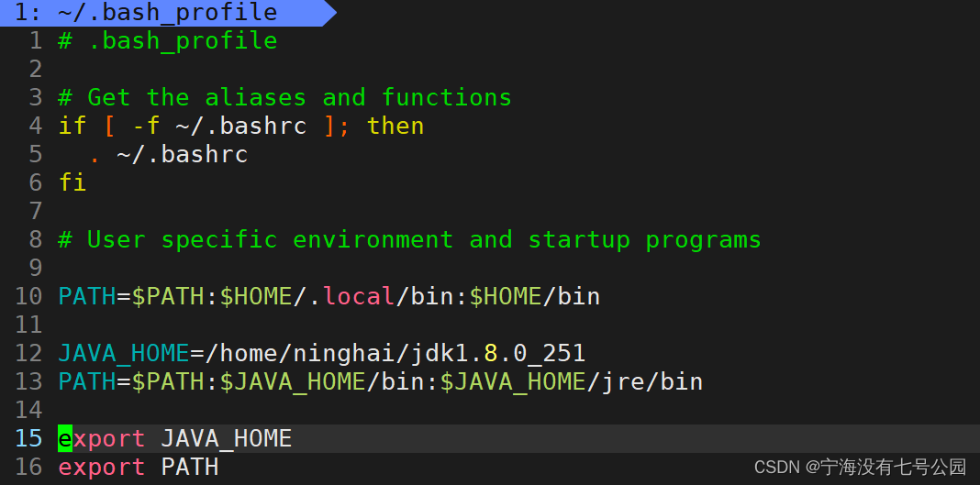Click the 'User specific environment' comment line
The width and height of the screenshot is (980, 485).
pos(410,239)
